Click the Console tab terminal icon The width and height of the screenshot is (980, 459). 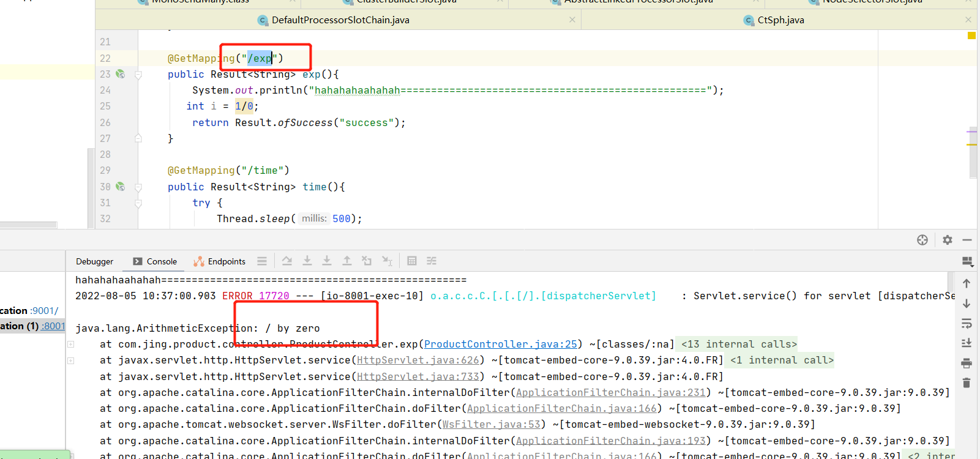138,261
